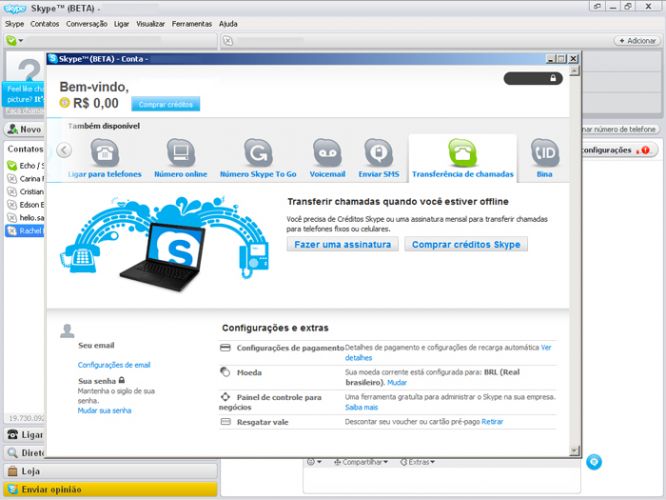
Task: Click Comprar créditos Skype button
Action: point(466,244)
